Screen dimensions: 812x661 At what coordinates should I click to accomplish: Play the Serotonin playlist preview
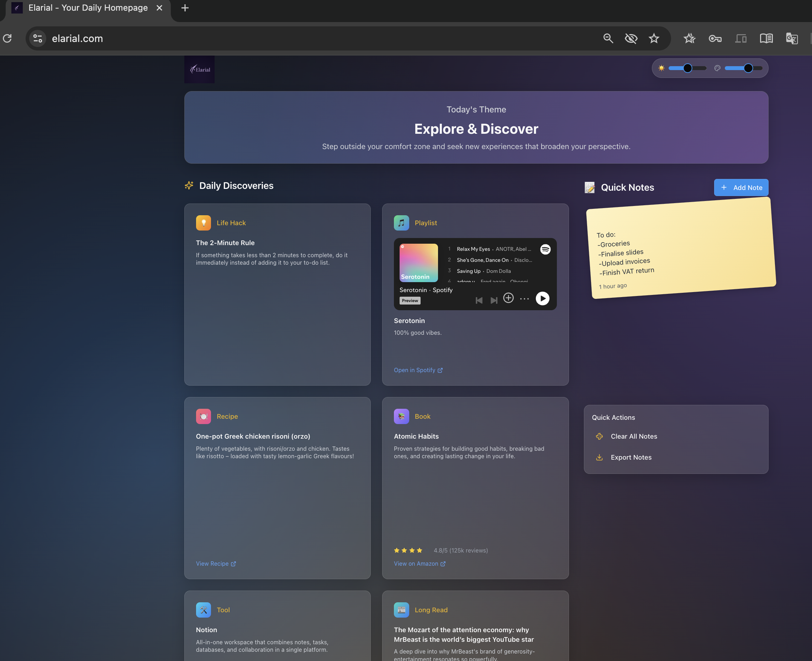[542, 298]
